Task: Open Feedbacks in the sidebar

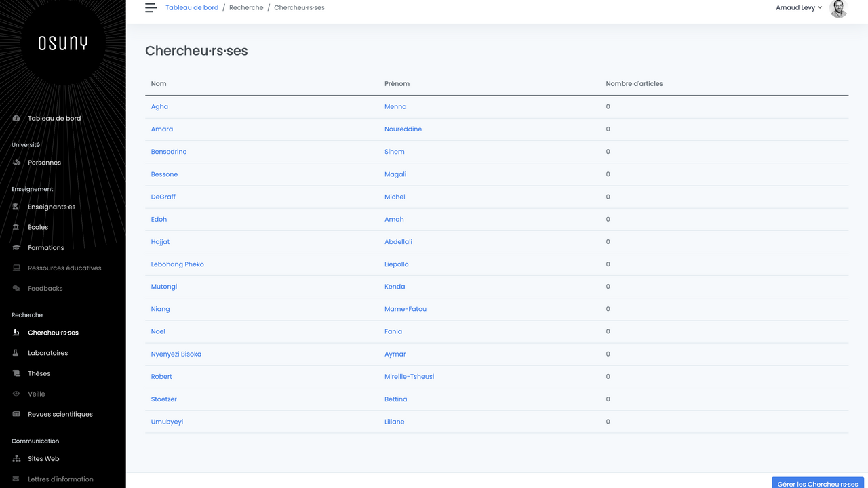Action: click(x=45, y=289)
